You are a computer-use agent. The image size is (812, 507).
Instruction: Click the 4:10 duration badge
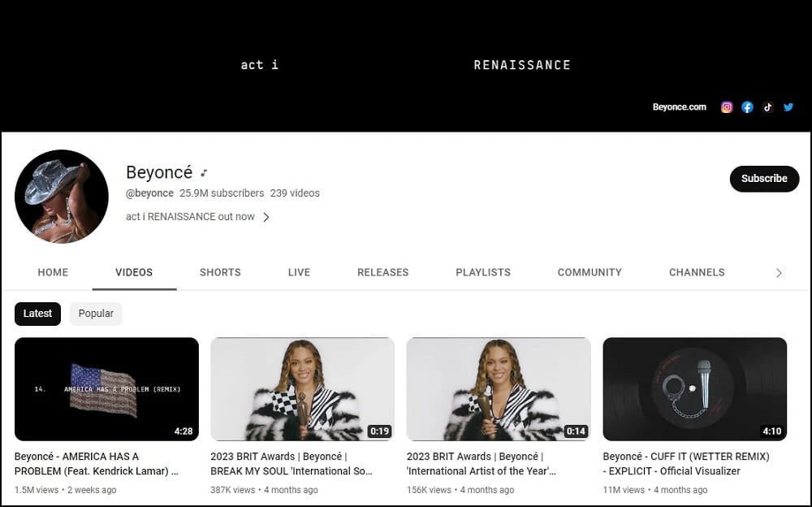coord(771,431)
